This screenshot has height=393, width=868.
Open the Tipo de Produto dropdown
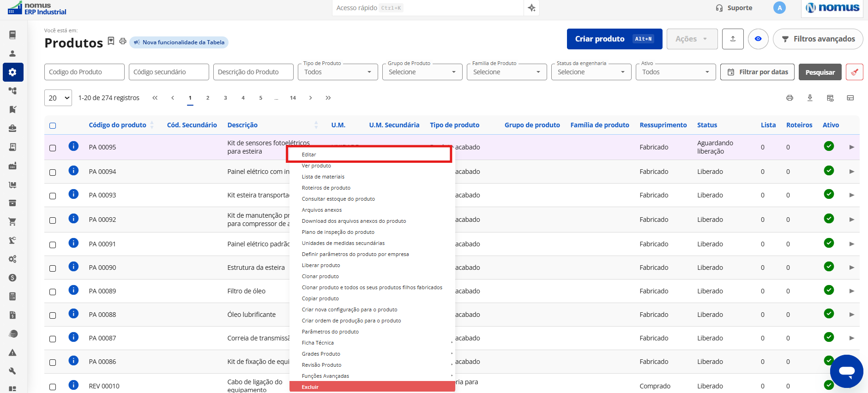[x=338, y=72]
